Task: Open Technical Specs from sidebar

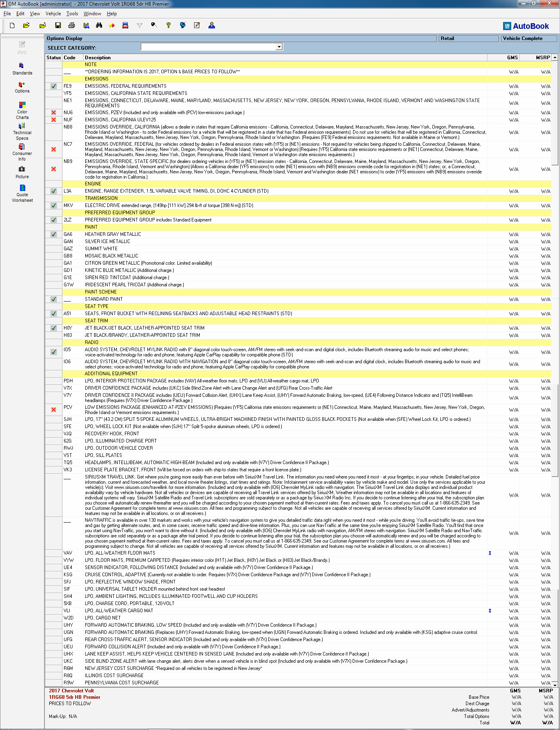Action: coord(22,131)
